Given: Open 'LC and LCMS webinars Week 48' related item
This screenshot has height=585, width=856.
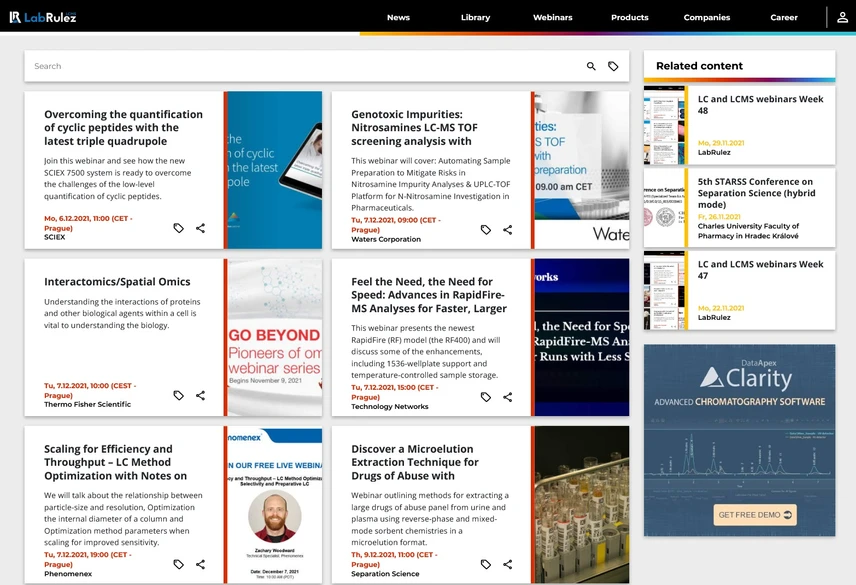Looking at the screenshot, I should click(x=760, y=105).
